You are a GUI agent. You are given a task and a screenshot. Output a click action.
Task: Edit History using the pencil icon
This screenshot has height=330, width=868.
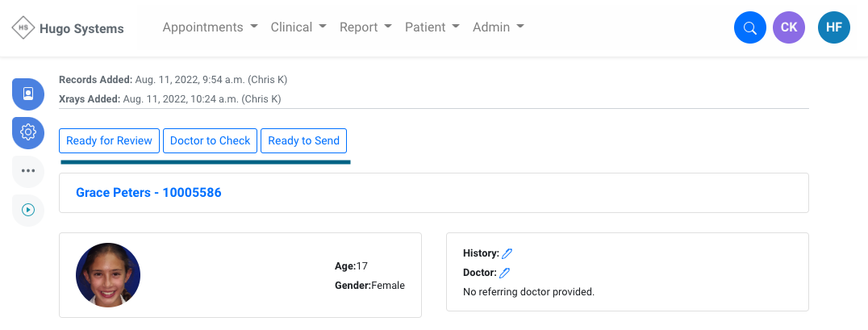[507, 253]
